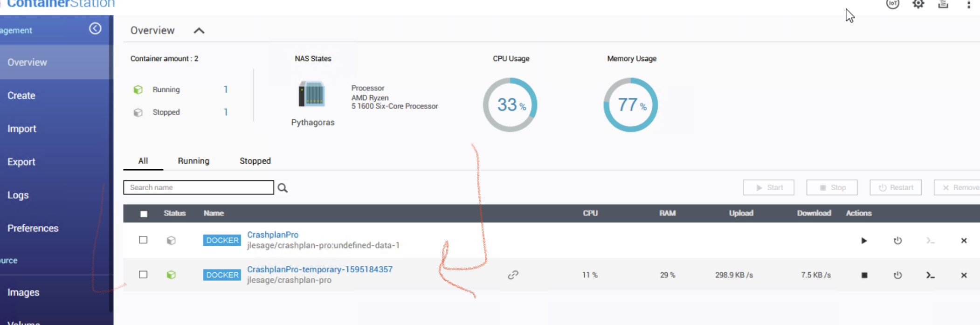Image resolution: width=980 pixels, height=325 pixels.
Task: Check the CrashplanPro-temporary row checkbox
Action: (143, 274)
